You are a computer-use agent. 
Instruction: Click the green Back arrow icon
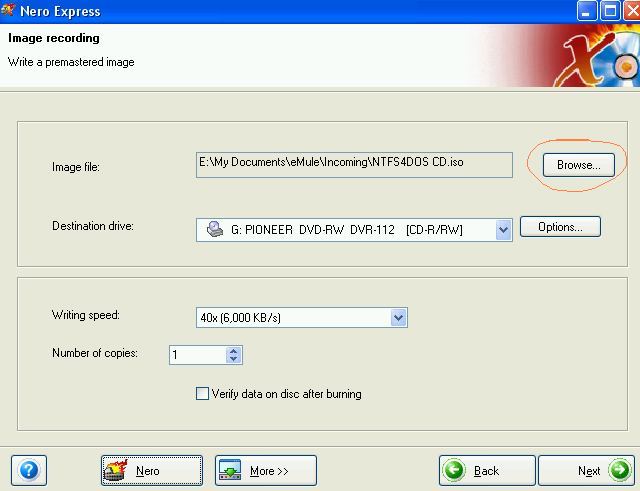click(454, 470)
